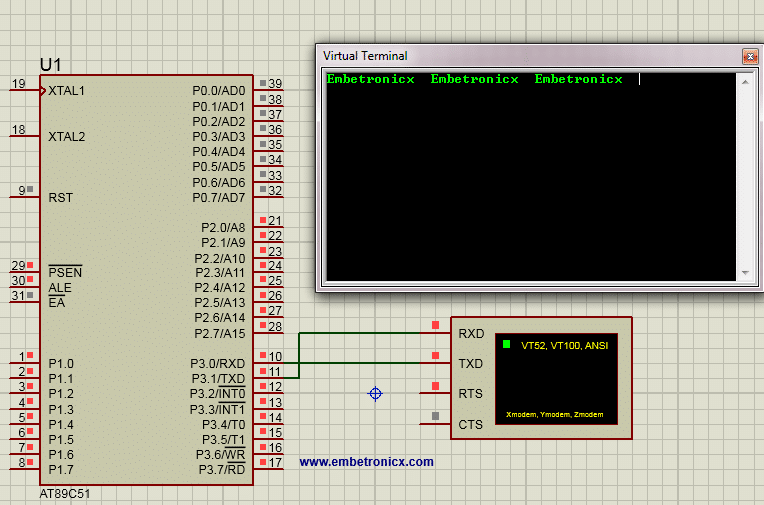Viewport: 764px width, 505px height.
Task: Click the PSEN pin label
Action: pyautogui.click(x=65, y=272)
